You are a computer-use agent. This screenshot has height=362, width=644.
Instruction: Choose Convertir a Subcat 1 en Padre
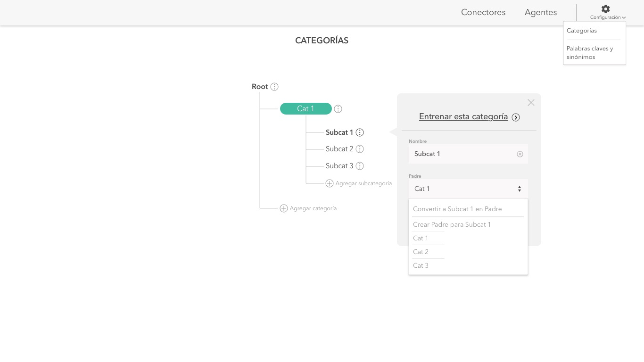coord(457,209)
